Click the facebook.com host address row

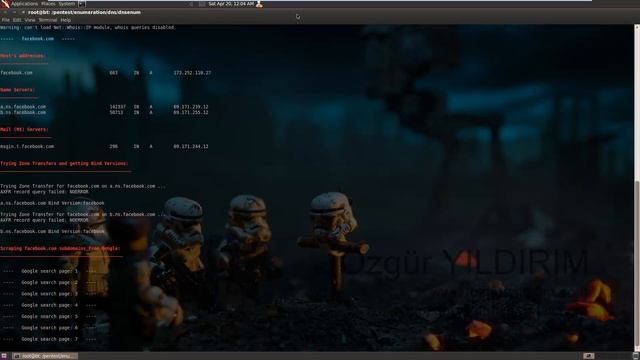coord(106,73)
